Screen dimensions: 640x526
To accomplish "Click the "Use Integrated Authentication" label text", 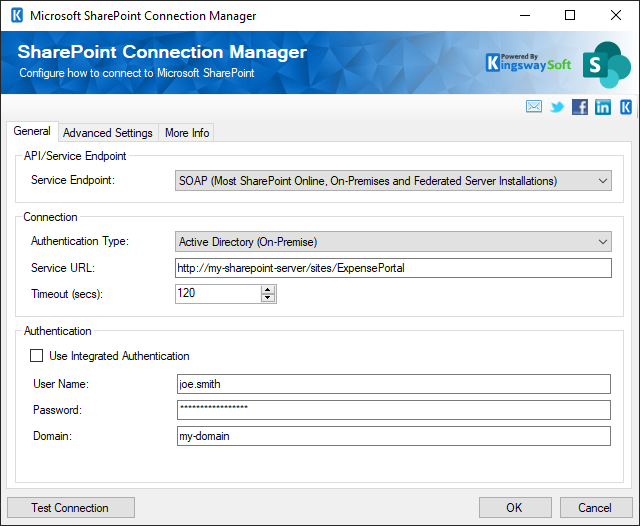I will (x=119, y=356).
